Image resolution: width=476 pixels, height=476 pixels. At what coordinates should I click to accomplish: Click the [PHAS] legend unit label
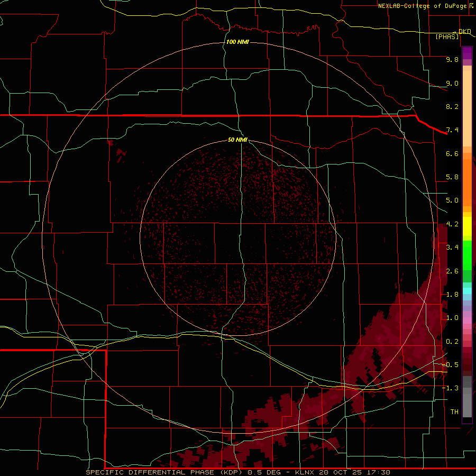pos(447,37)
